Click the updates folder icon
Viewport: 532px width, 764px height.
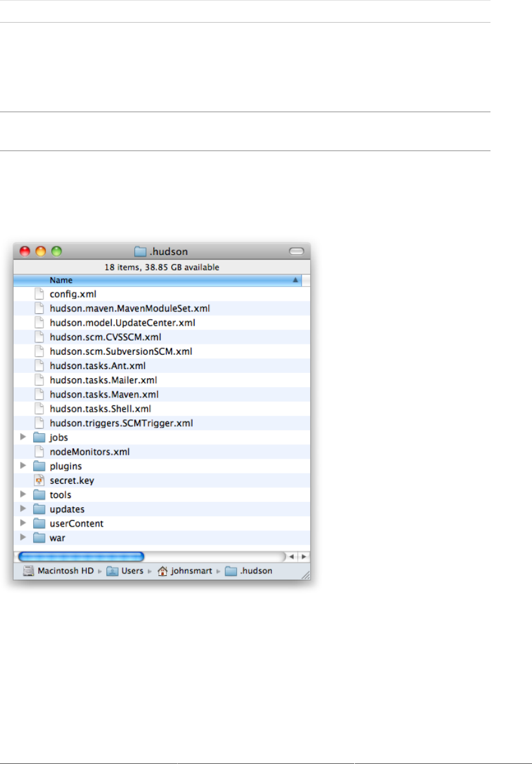[39, 509]
